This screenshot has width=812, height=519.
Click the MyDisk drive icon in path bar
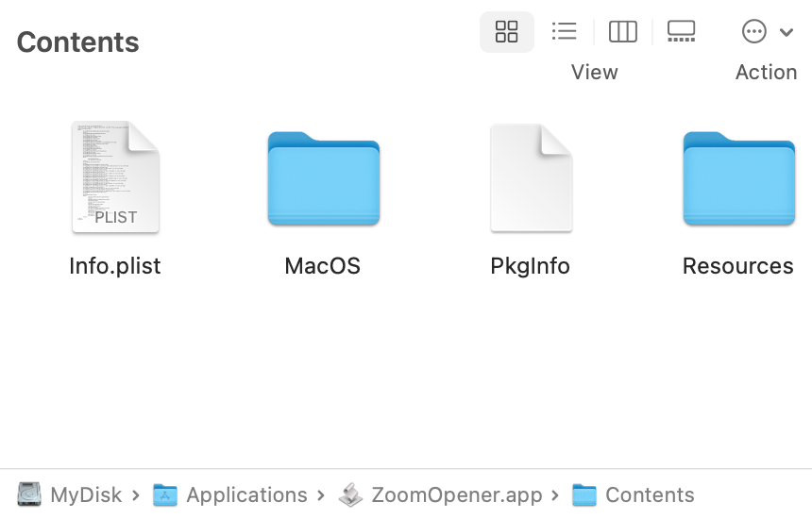tap(30, 494)
